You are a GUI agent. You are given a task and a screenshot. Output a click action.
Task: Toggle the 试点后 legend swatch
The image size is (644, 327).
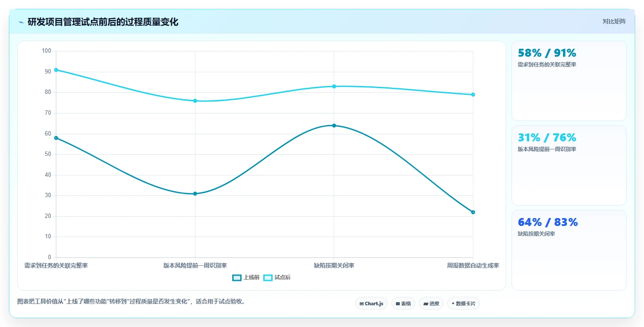tap(268, 278)
